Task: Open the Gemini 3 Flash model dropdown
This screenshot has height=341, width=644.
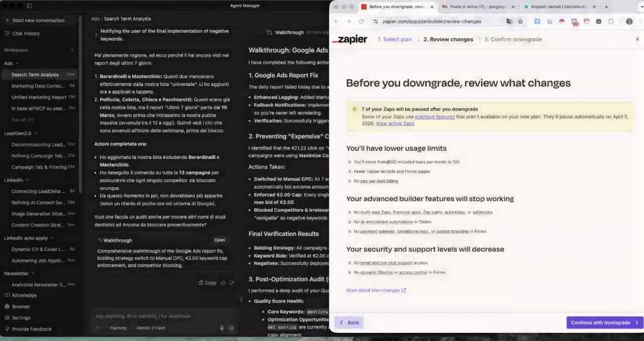Action: click(x=151, y=328)
